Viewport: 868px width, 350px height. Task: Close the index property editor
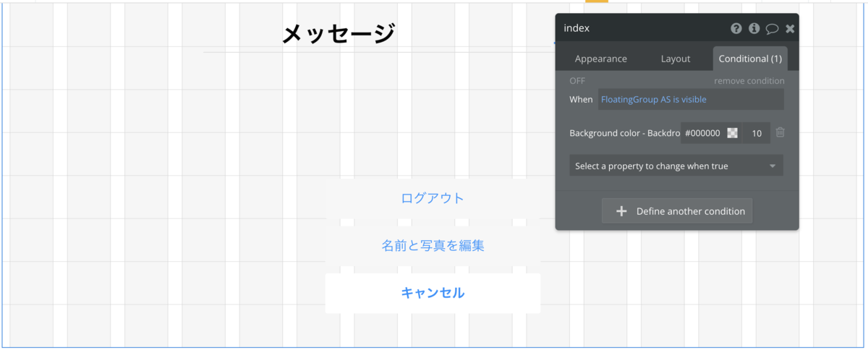tap(790, 29)
